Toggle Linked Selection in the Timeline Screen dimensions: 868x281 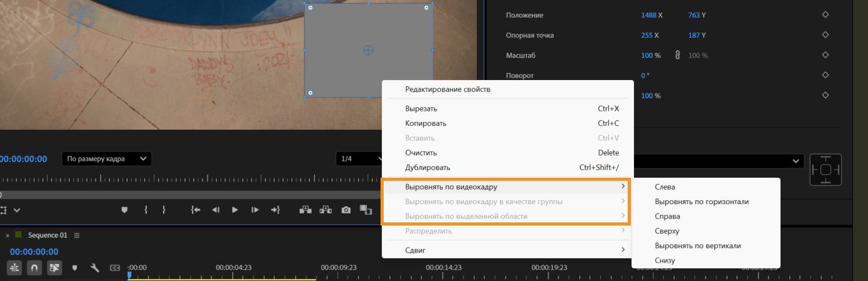tap(55, 268)
